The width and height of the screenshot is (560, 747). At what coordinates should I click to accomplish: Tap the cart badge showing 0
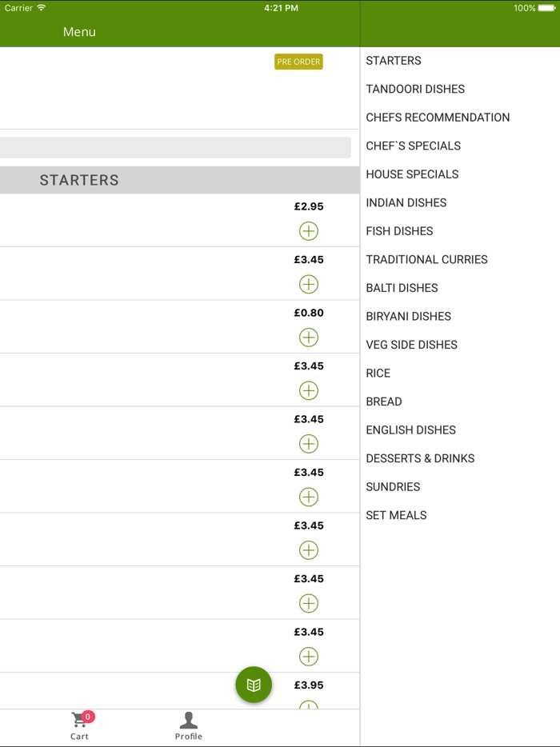[88, 717]
